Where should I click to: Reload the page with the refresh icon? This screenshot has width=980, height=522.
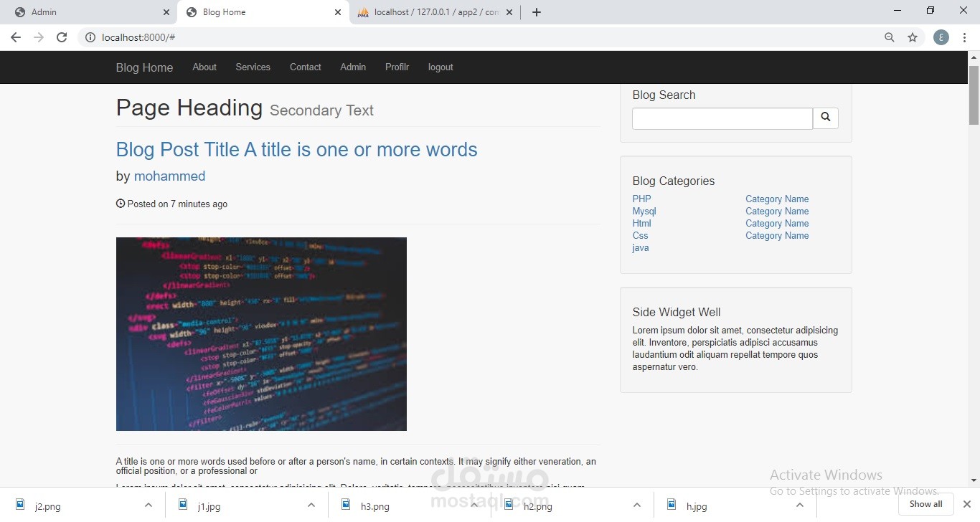coord(62,37)
